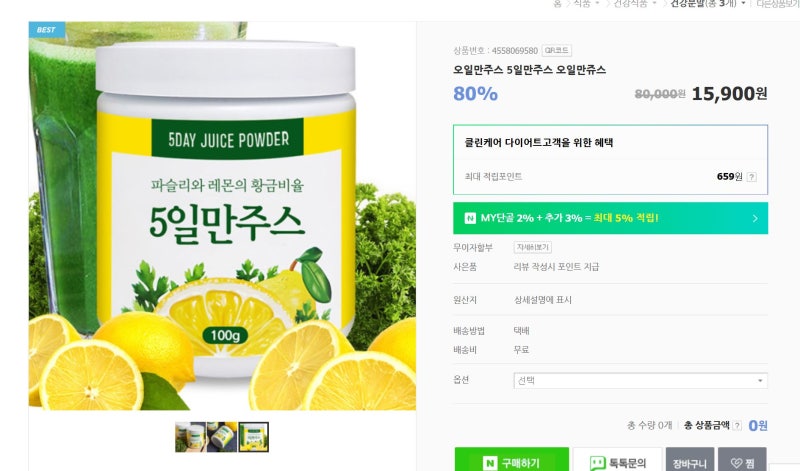
Task: Add the item with 장바구니 button
Action: 690,461
